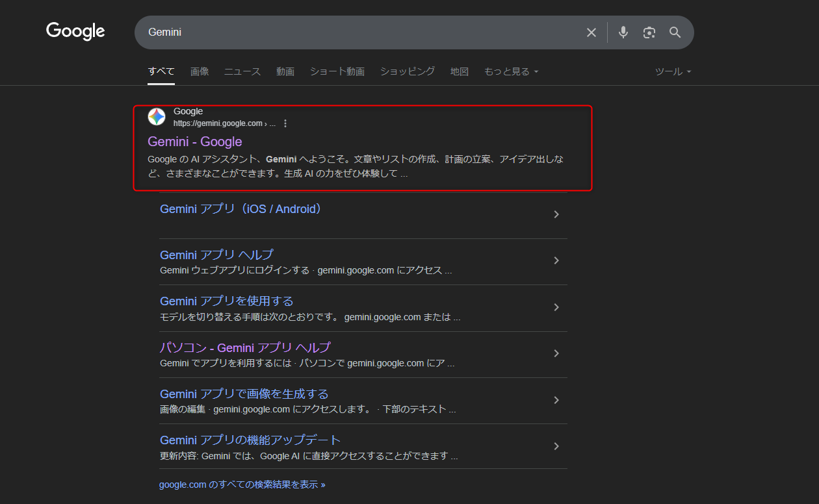Expand the Gemini アプリで画像を生成する chevron
Image resolution: width=819 pixels, height=504 pixels.
(556, 400)
